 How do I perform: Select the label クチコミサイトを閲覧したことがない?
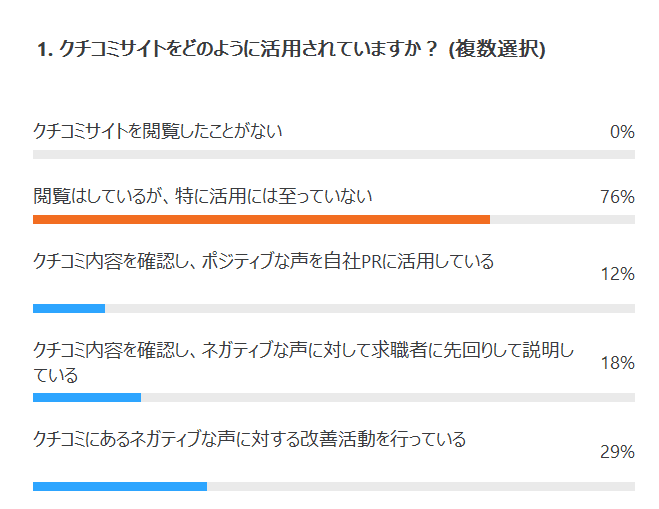(x=158, y=131)
